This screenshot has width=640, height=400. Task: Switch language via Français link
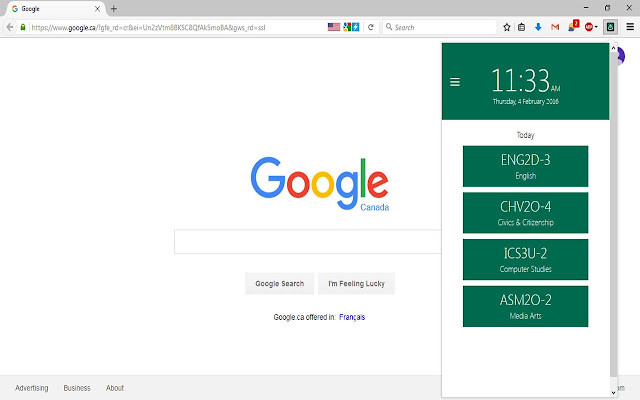352,317
